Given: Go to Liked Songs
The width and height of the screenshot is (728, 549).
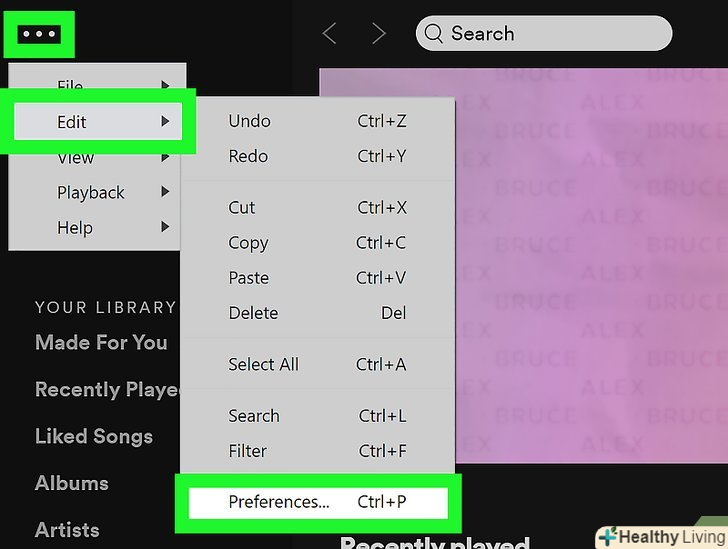Looking at the screenshot, I should [x=94, y=436].
